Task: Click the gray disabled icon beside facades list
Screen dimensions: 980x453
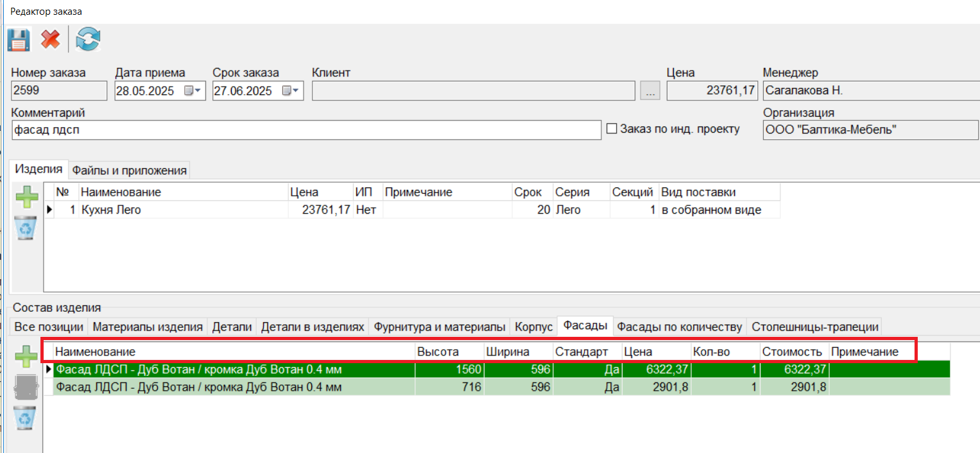Action: pos(26,388)
